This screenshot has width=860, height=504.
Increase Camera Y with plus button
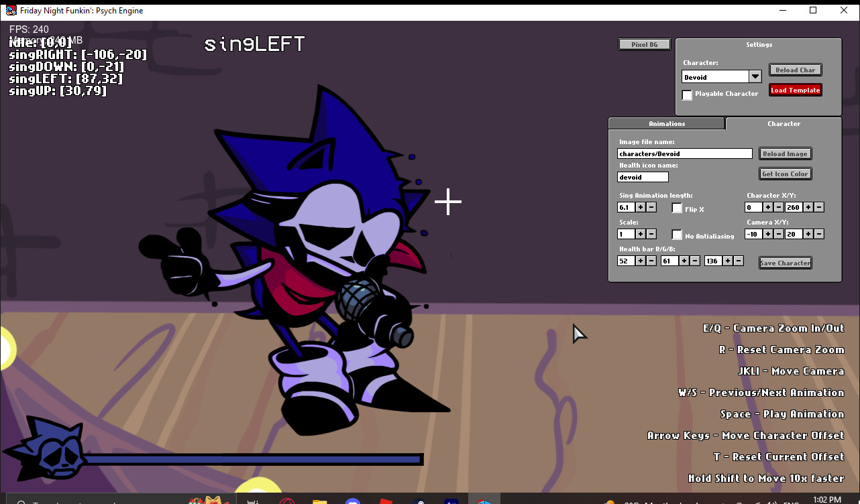pos(808,234)
